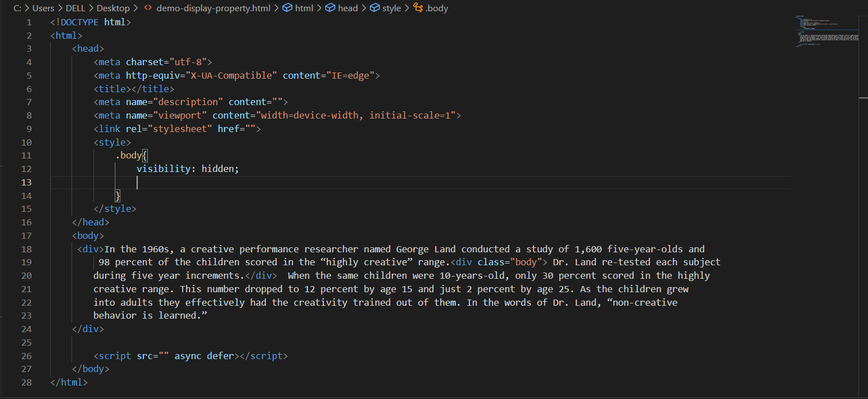Click line number 13 in the gutter
This screenshot has height=399, width=868.
[x=26, y=183]
